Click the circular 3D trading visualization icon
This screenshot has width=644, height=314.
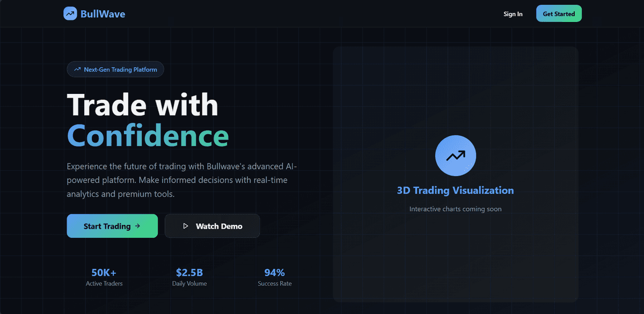[455, 155]
